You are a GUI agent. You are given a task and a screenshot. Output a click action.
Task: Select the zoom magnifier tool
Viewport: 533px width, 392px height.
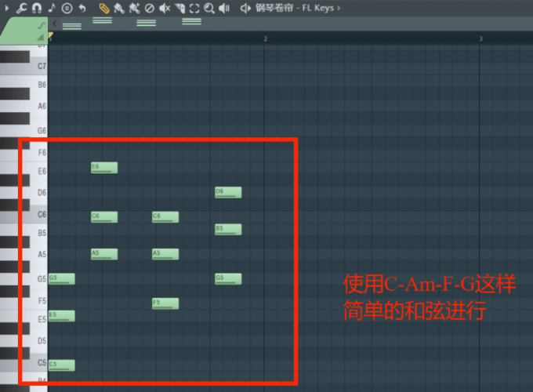pos(209,8)
